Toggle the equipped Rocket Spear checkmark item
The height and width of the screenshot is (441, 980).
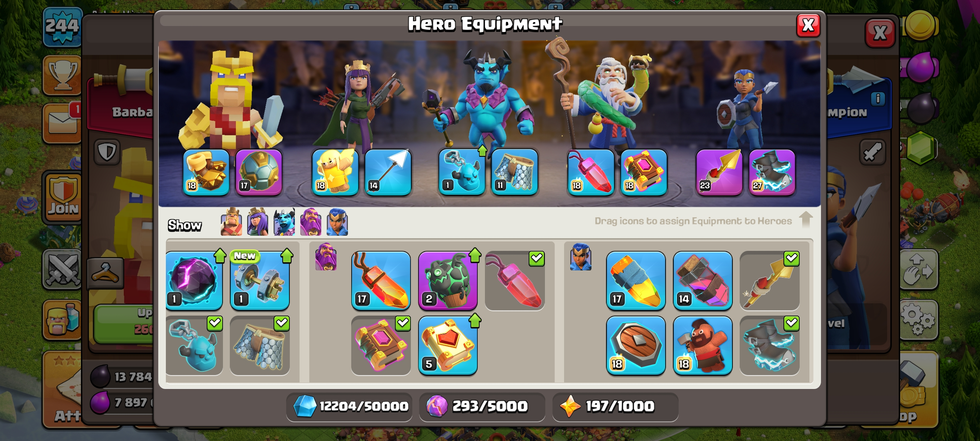770,280
